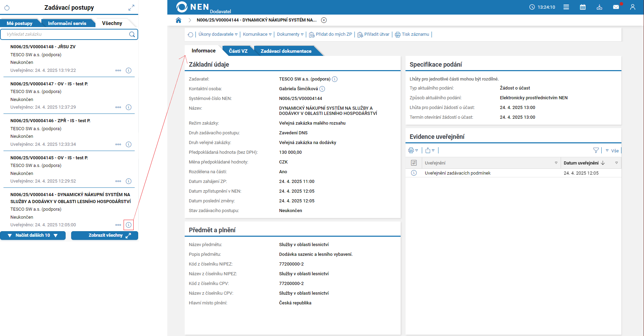Image resolution: width=644 pixels, height=336 pixels.
Task: Go to home page icon
Action: (178, 20)
